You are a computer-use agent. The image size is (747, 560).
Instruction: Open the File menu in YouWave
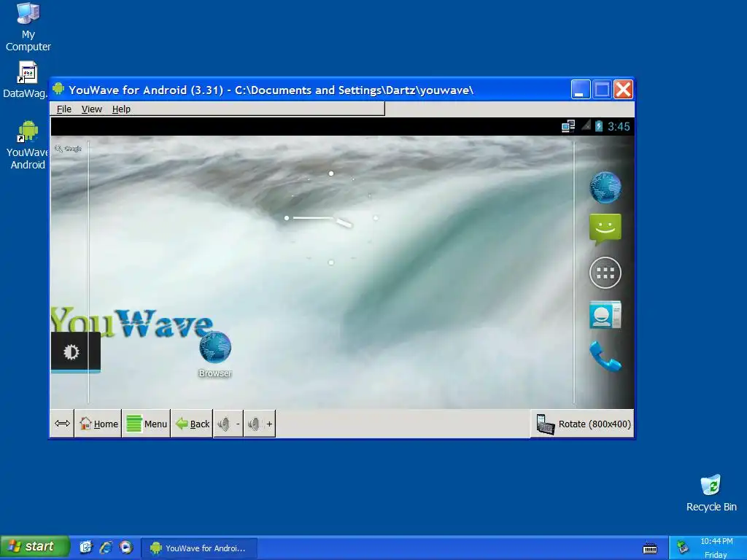coord(64,109)
